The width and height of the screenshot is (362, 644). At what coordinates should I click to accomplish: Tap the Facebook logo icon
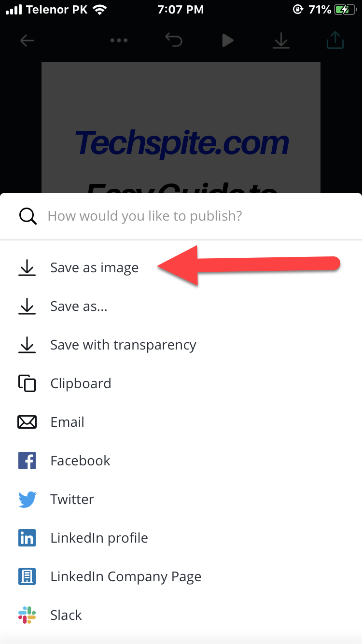click(27, 461)
